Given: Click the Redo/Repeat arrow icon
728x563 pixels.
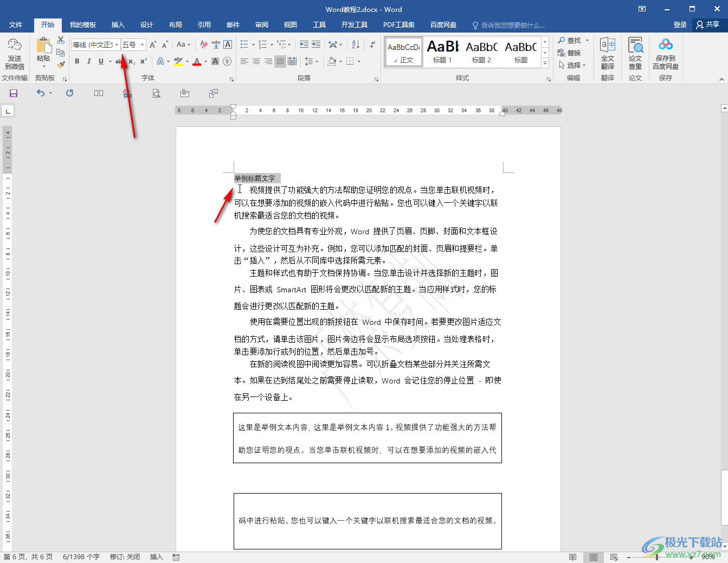Looking at the screenshot, I should tap(69, 93).
